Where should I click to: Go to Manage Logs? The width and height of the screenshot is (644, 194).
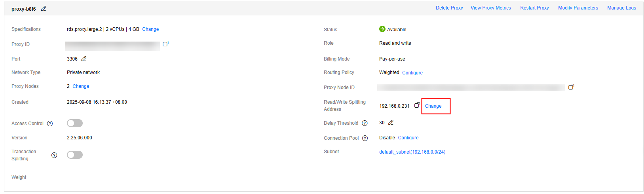pos(621,8)
